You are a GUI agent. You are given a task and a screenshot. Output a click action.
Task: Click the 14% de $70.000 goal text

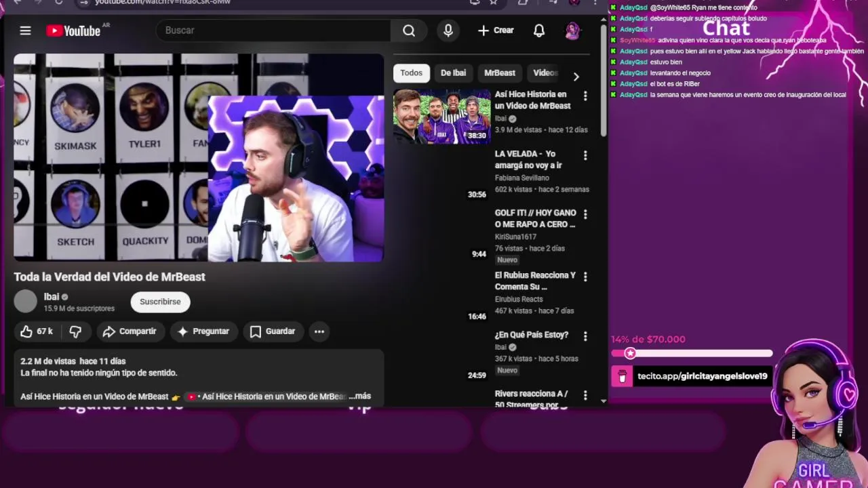[648, 340]
